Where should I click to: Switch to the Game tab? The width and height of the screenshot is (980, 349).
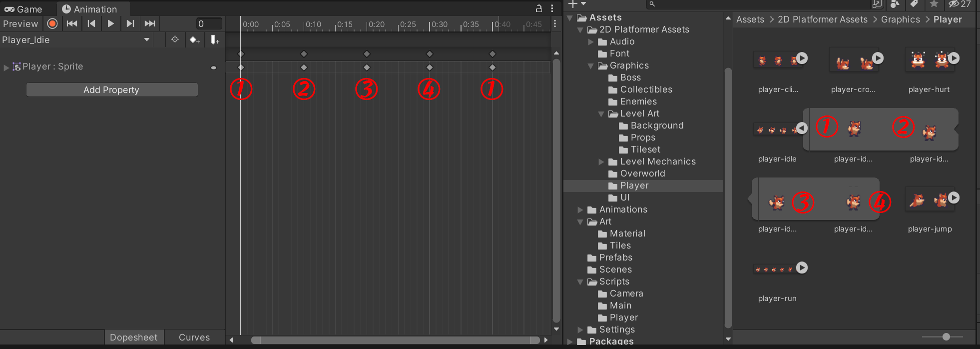pyautogui.click(x=23, y=9)
